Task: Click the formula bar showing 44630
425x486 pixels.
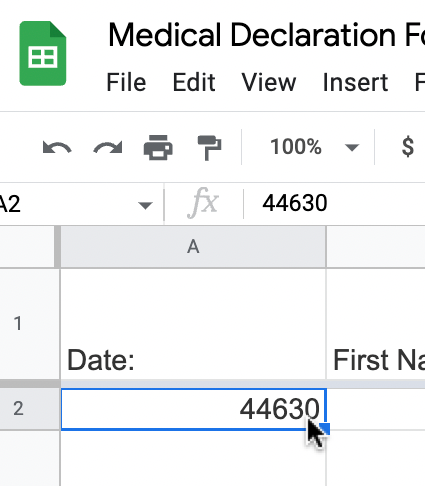Action: click(x=334, y=203)
